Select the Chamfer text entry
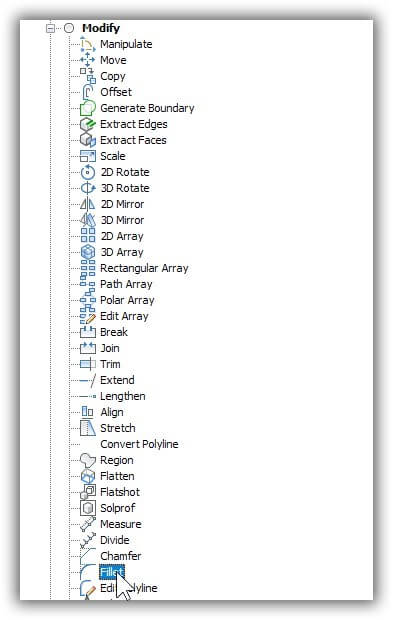393x620 pixels. (x=121, y=556)
